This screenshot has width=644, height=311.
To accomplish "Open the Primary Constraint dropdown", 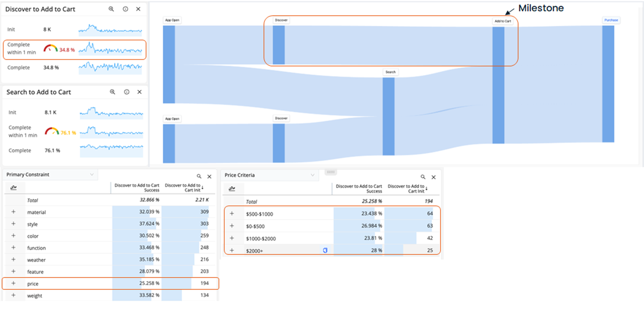I will [x=92, y=175].
